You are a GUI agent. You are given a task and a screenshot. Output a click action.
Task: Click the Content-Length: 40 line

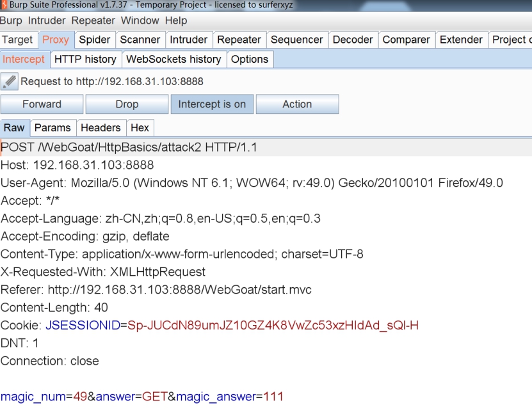[54, 308]
